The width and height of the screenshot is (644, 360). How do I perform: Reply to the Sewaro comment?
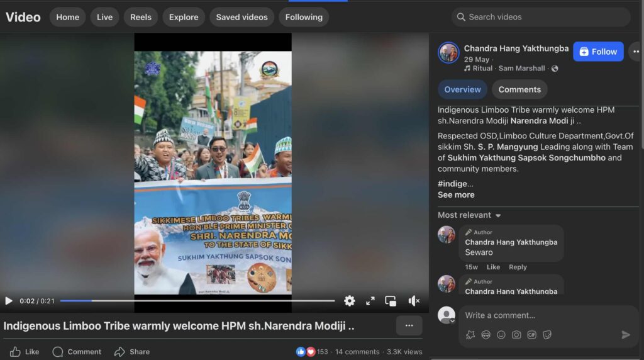(518, 267)
